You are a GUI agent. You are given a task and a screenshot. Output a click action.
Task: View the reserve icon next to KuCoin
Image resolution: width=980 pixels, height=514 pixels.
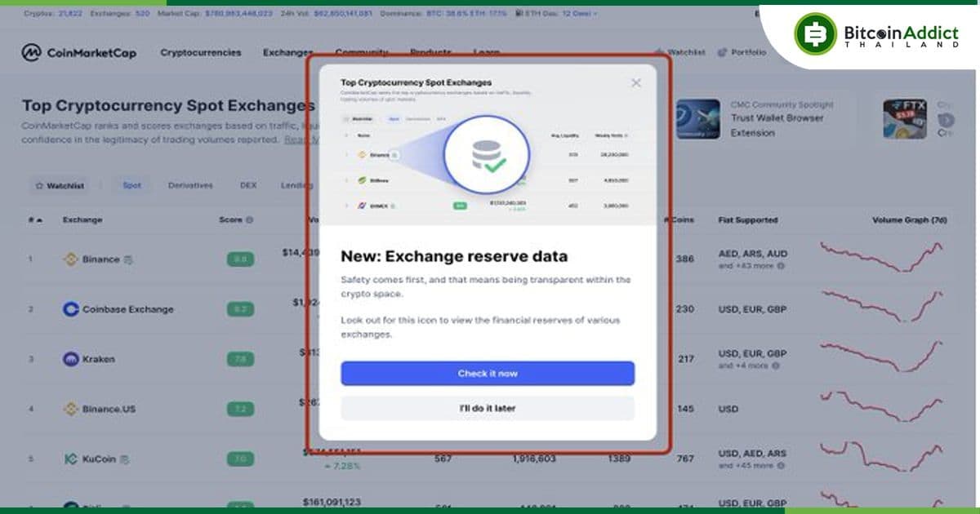pos(124,459)
